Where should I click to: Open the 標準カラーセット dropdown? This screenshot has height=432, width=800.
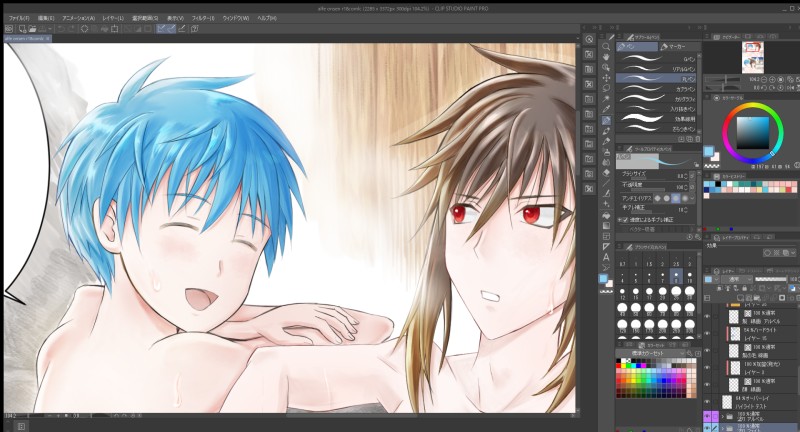coord(651,353)
